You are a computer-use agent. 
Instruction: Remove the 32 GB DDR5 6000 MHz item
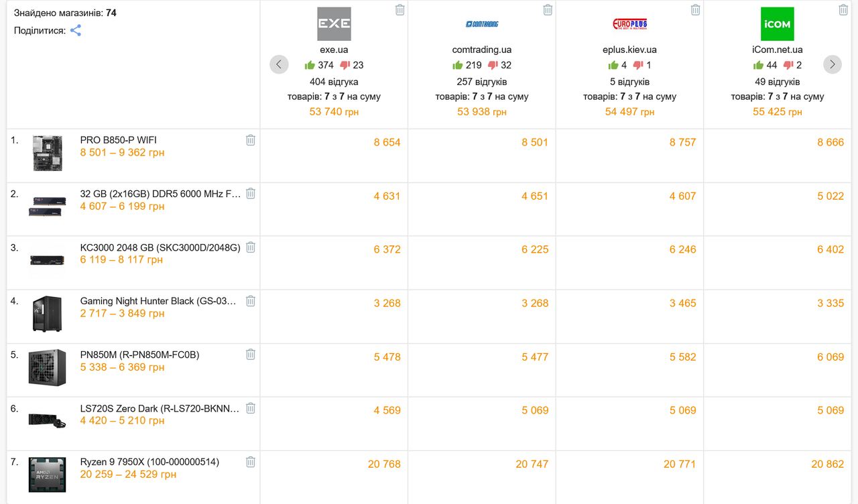(x=251, y=193)
